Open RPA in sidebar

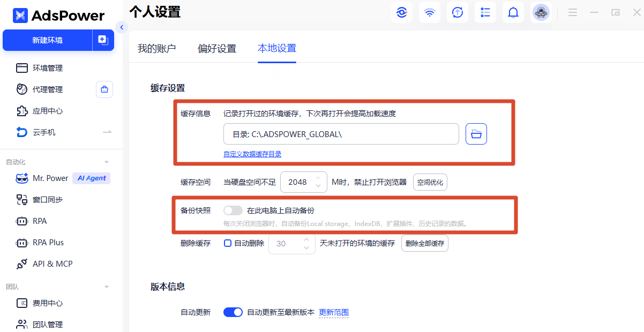[x=40, y=221]
